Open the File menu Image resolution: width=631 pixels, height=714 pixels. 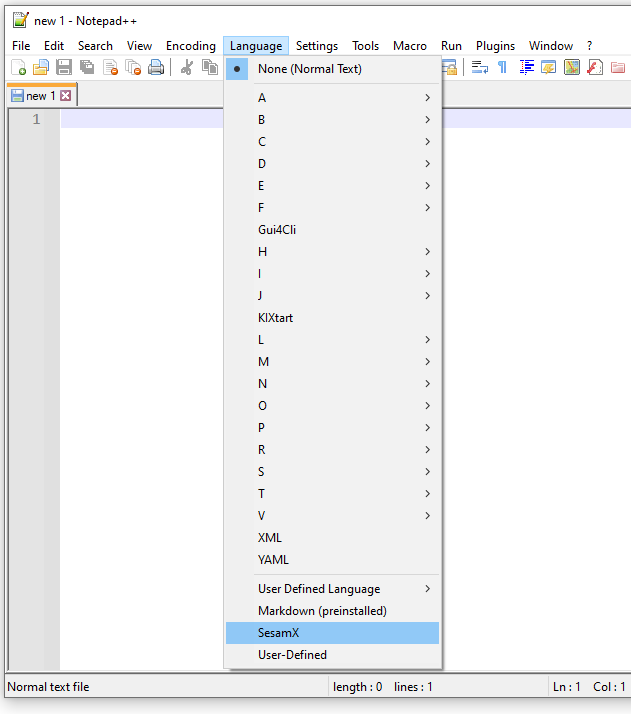pyautogui.click(x=21, y=46)
